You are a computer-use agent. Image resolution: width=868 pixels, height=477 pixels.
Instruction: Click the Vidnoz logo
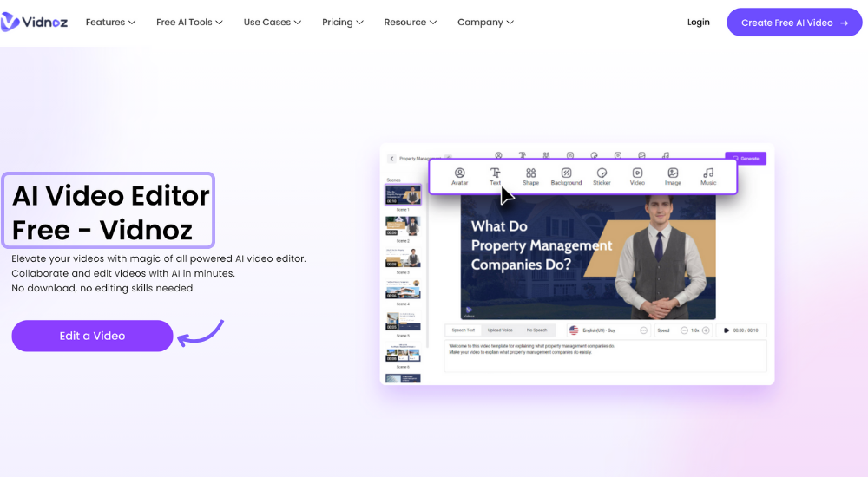tap(35, 23)
